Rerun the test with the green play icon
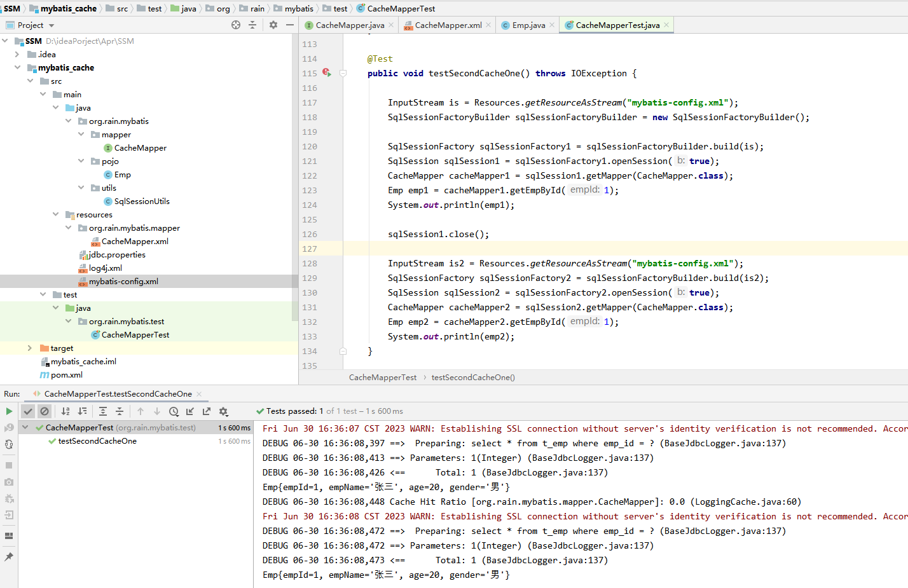Viewport: 908px width, 588px height. (9, 411)
